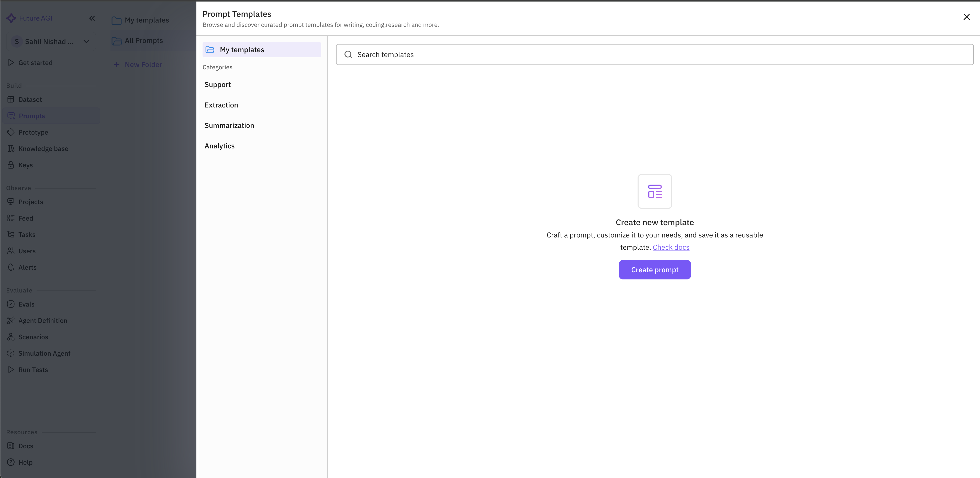Open the Prototype section
The height and width of the screenshot is (478, 980).
(x=33, y=132)
